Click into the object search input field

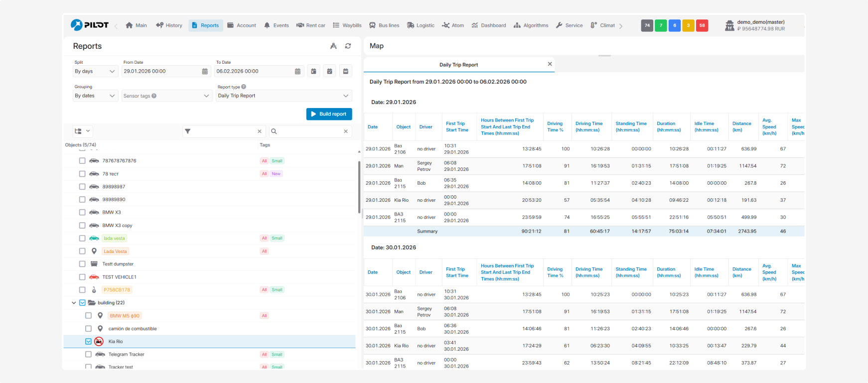(x=309, y=131)
